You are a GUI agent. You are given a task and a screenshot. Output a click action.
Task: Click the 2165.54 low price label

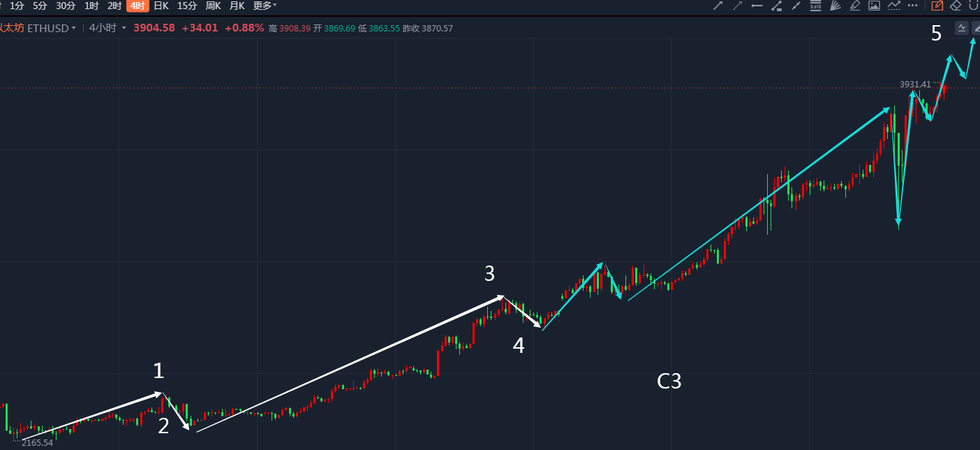point(37,443)
